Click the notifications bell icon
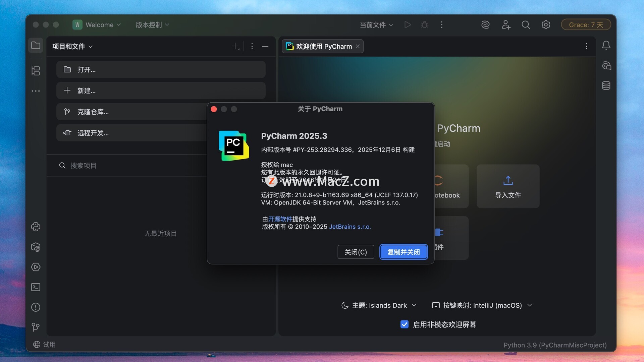The width and height of the screenshot is (644, 362). coord(606,45)
